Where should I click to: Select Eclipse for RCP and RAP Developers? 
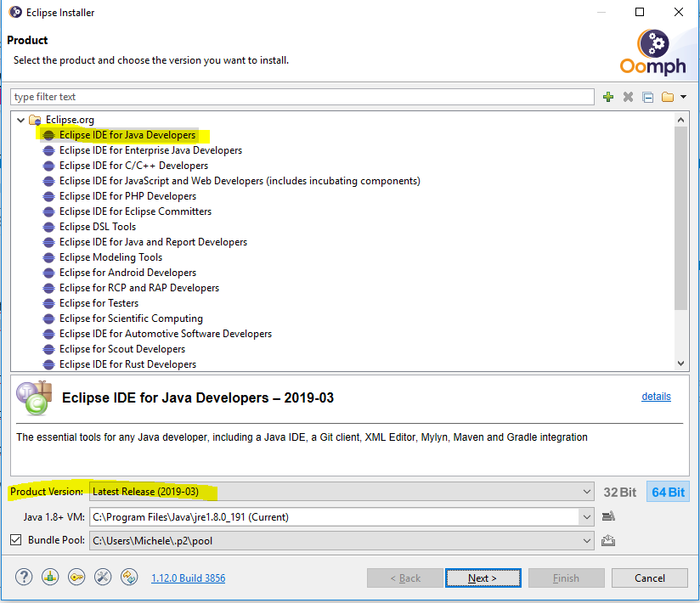pos(139,288)
